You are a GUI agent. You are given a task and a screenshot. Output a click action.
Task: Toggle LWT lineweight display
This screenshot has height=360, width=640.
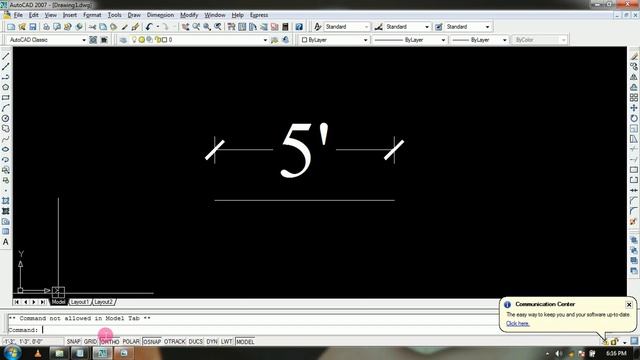pos(227,342)
